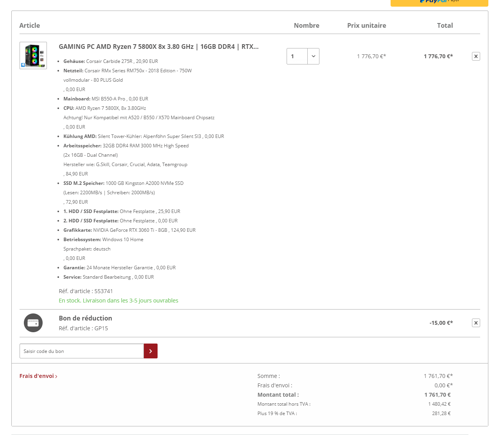This screenshot has height=435, width=504.
Task: Click the 'Réf. d'article : GP15' text
Action: pyautogui.click(x=83, y=328)
